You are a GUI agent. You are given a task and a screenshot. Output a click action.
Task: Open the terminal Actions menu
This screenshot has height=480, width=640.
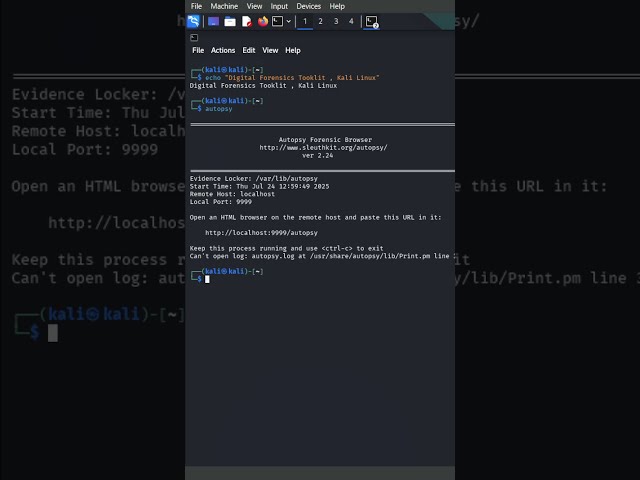[x=223, y=50]
